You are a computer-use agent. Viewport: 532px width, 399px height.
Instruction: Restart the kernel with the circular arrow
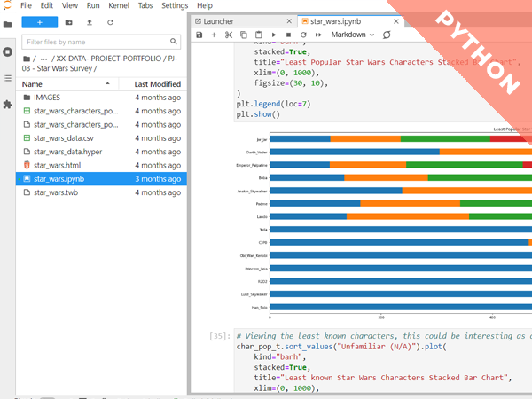tap(303, 35)
